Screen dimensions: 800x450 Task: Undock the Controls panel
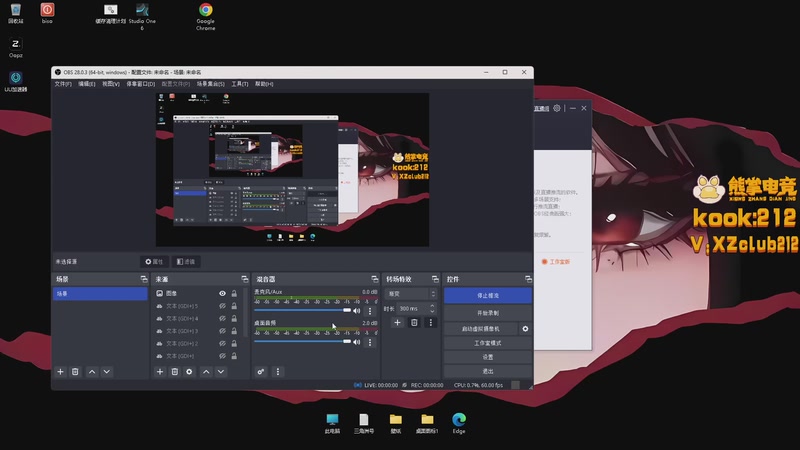coord(528,279)
